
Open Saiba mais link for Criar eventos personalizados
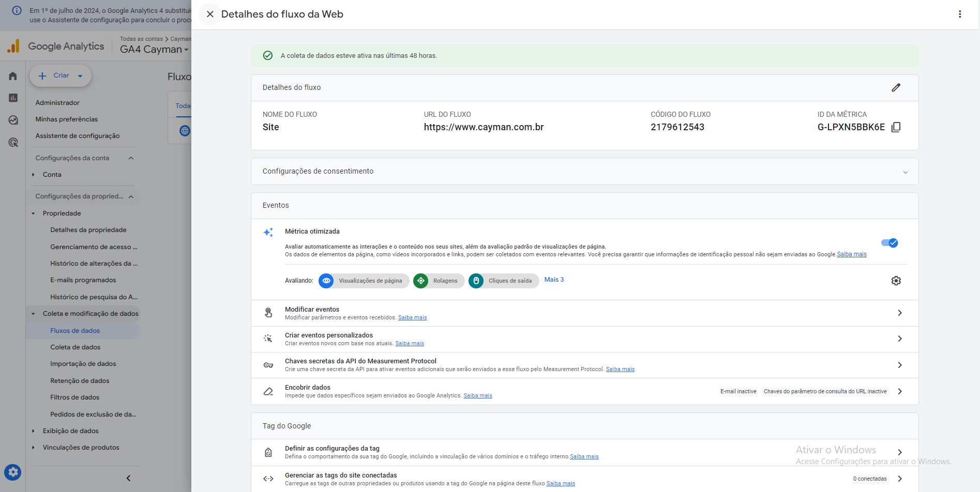click(410, 343)
